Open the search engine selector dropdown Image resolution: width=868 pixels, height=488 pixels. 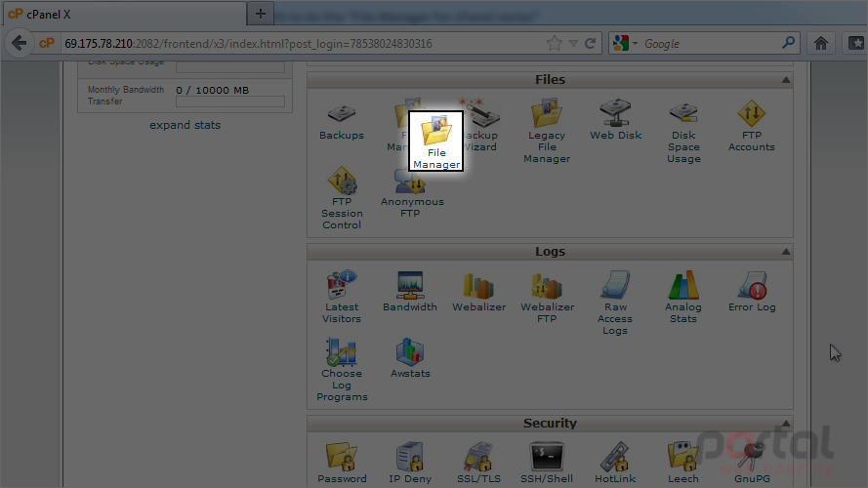pyautogui.click(x=635, y=43)
